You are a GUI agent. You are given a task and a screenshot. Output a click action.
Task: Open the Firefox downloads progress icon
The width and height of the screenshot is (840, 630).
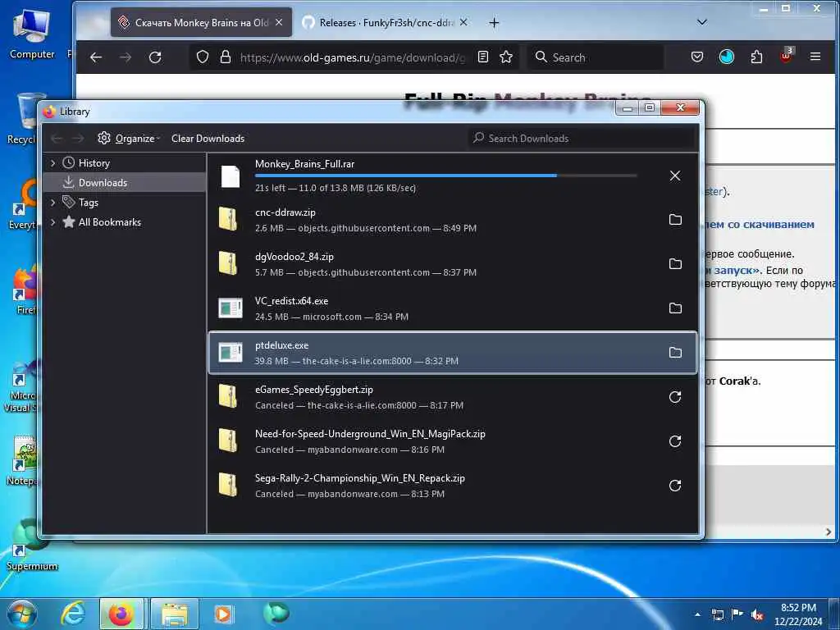pos(727,57)
